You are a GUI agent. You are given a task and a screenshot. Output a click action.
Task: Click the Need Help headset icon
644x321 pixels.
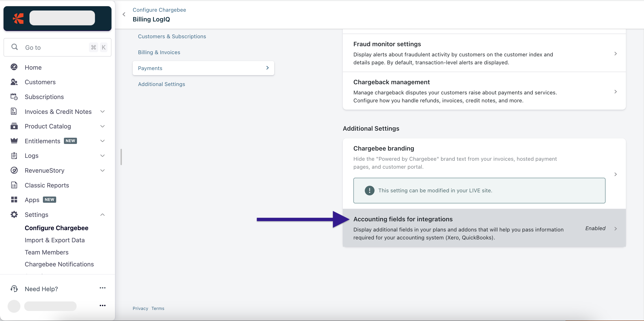click(x=14, y=289)
